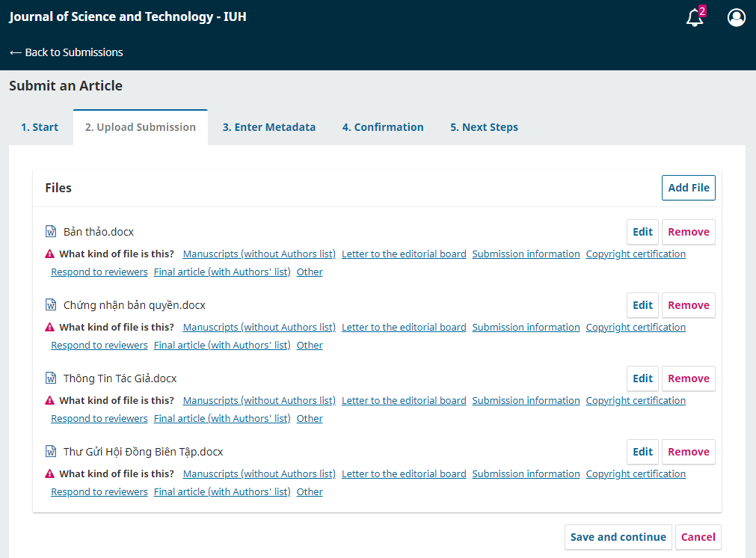Image resolution: width=756 pixels, height=558 pixels.
Task: Mark Bản thảo.docx as Copyright certification
Action: coord(636,254)
